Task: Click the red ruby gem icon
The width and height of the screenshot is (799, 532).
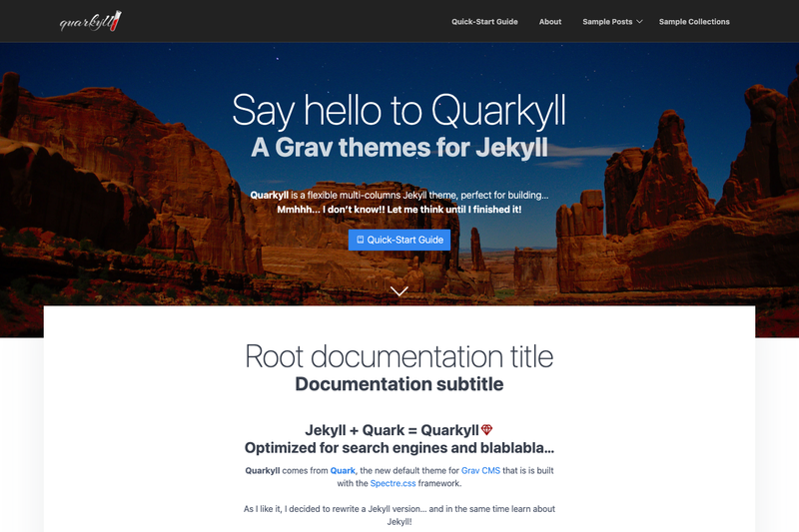Action: click(x=486, y=429)
